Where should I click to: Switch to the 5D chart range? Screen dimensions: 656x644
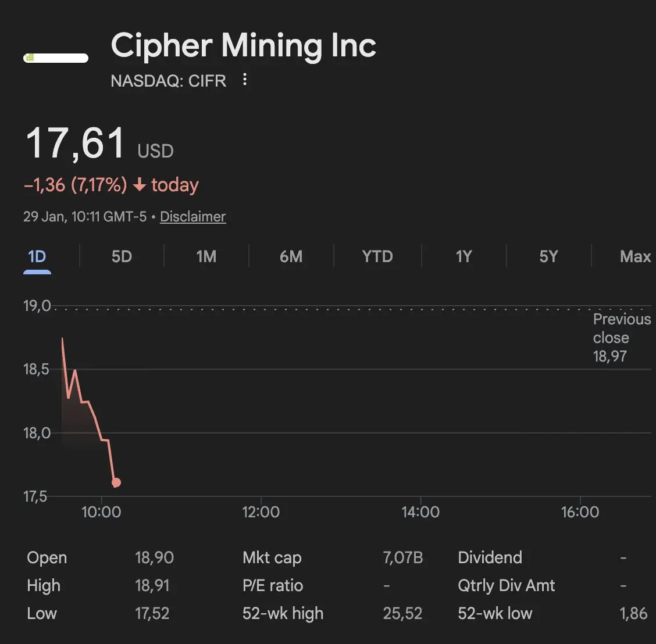122,256
